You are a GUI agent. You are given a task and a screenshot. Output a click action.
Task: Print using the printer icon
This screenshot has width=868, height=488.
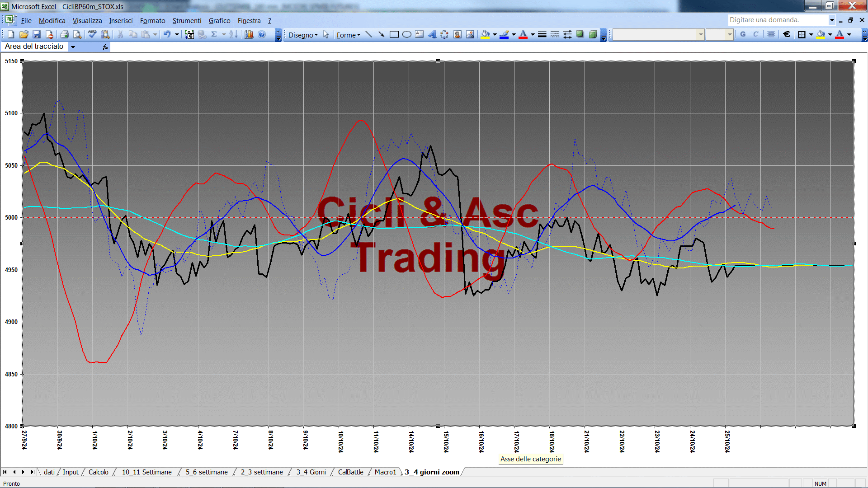(x=64, y=34)
